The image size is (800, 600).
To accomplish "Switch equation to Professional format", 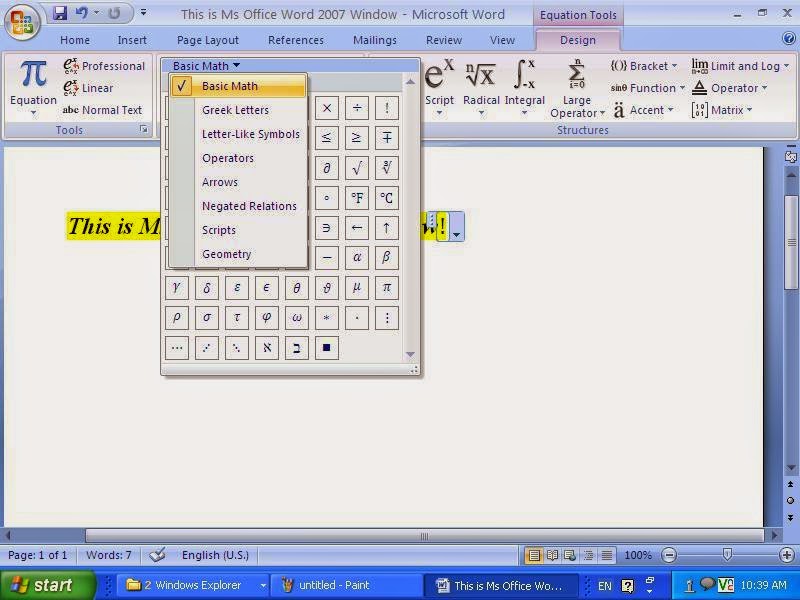I will (104, 66).
